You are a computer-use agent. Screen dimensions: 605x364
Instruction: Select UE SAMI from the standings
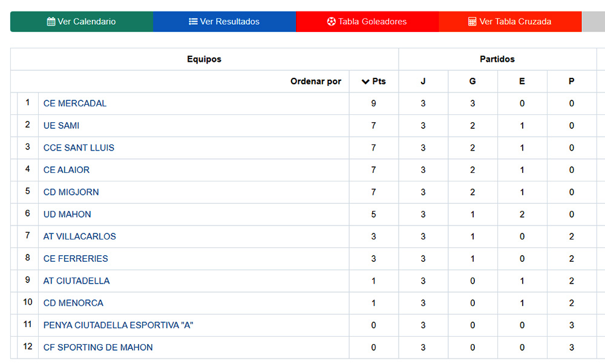coord(61,125)
